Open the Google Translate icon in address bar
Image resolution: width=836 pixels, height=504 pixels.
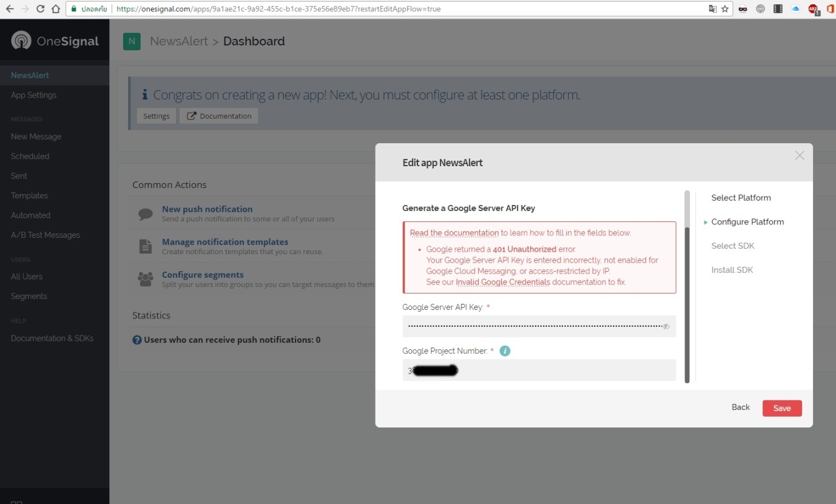(713, 9)
